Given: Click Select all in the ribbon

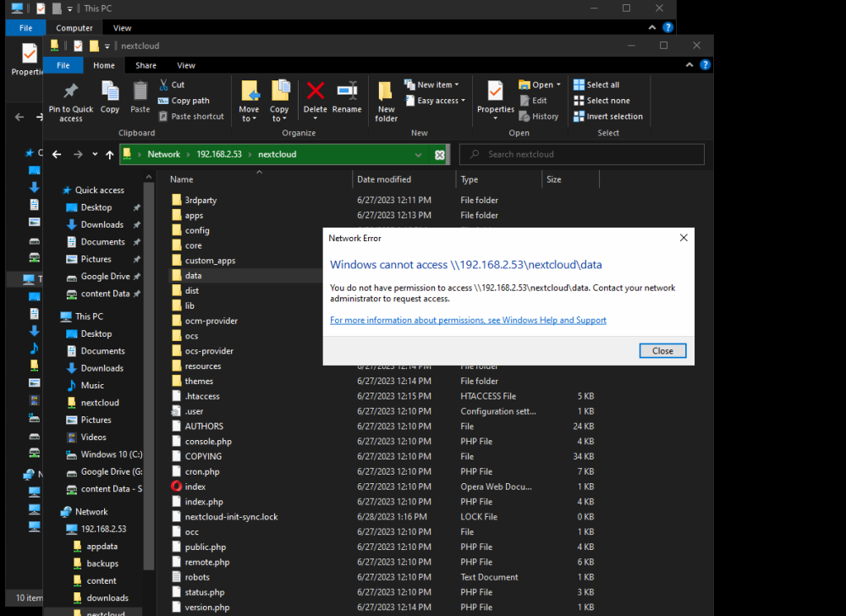Looking at the screenshot, I should click(596, 85).
